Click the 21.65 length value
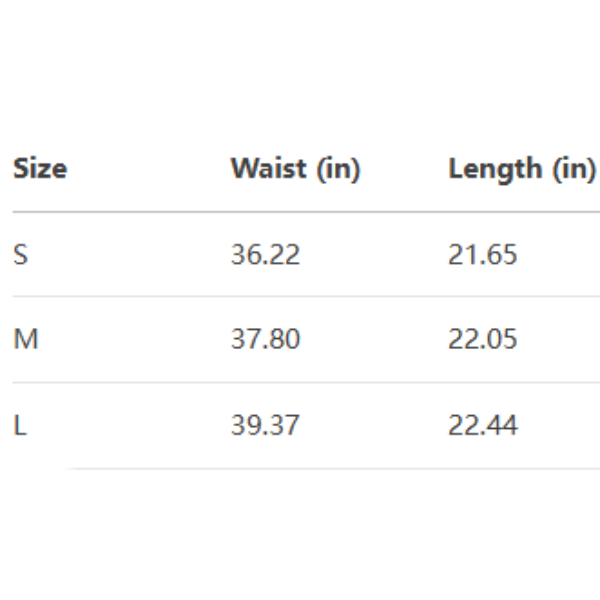Viewport: 600px width, 600px height. click(483, 255)
